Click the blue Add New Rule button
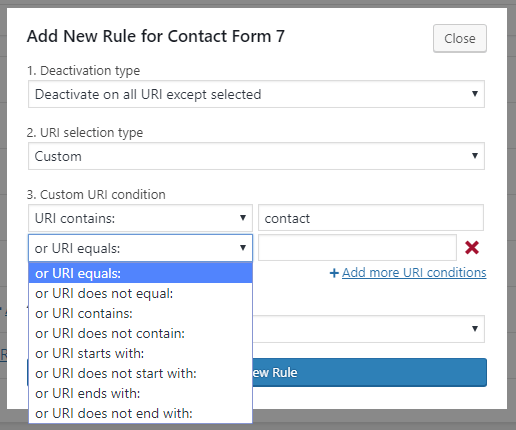This screenshot has height=430, width=516. (x=369, y=372)
